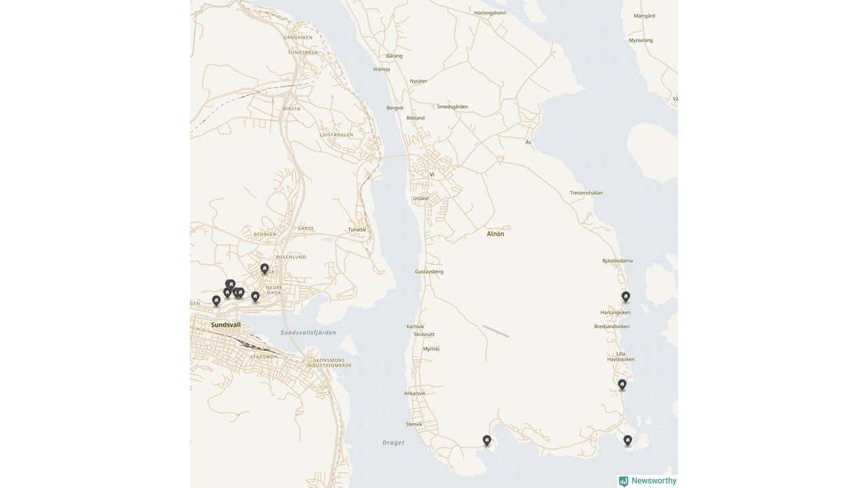Click the house marker over Haga
This screenshot has width=868, height=488.
(x=264, y=268)
